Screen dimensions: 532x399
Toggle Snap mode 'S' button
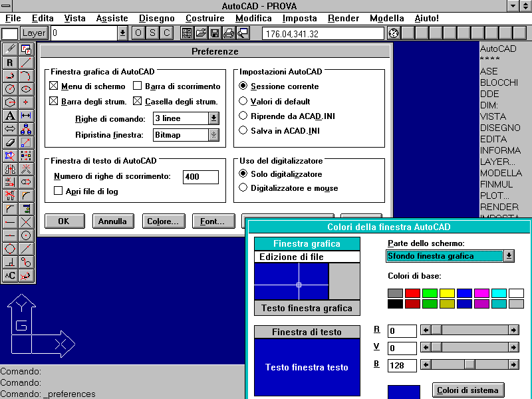pyautogui.click(x=152, y=33)
